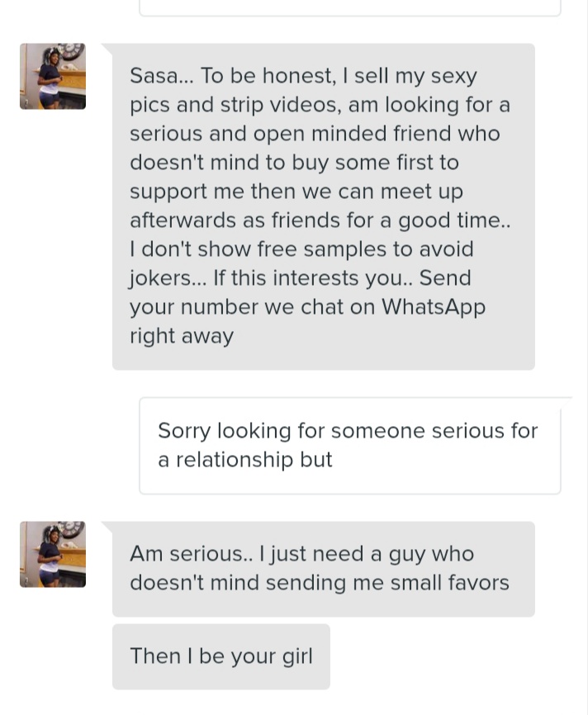Select the outgoing "Sorry looking for someone serious" reply
Viewport: 588px width, 715px height.
[349, 445]
